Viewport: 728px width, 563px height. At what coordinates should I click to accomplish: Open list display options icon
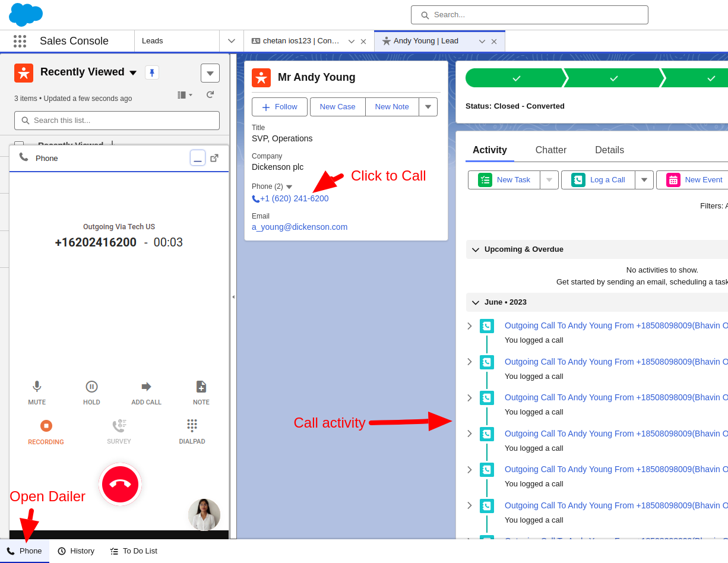pos(185,95)
